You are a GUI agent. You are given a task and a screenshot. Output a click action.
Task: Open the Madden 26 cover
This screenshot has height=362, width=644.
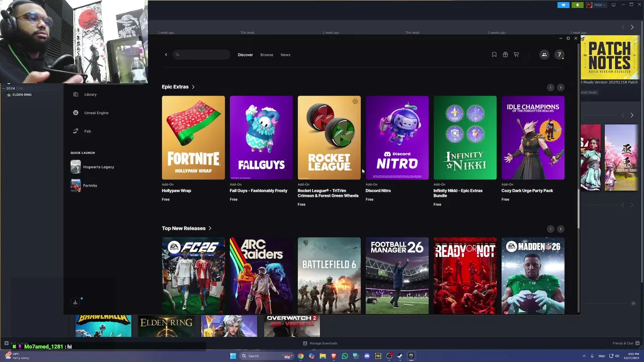pyautogui.click(x=533, y=276)
